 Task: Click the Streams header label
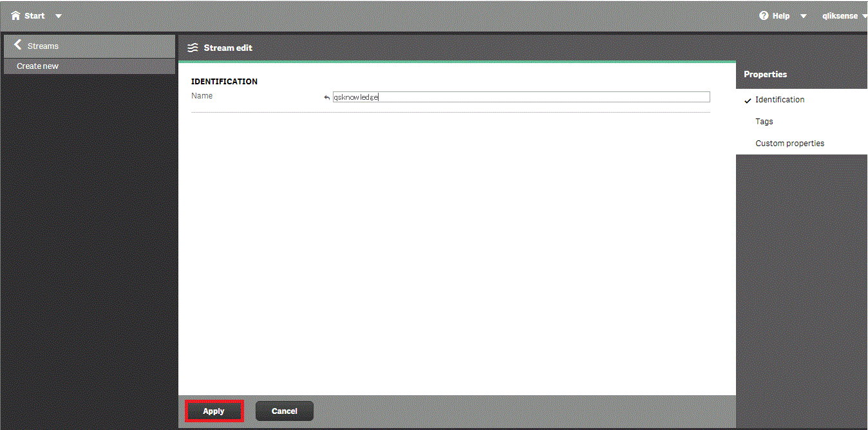tap(43, 46)
